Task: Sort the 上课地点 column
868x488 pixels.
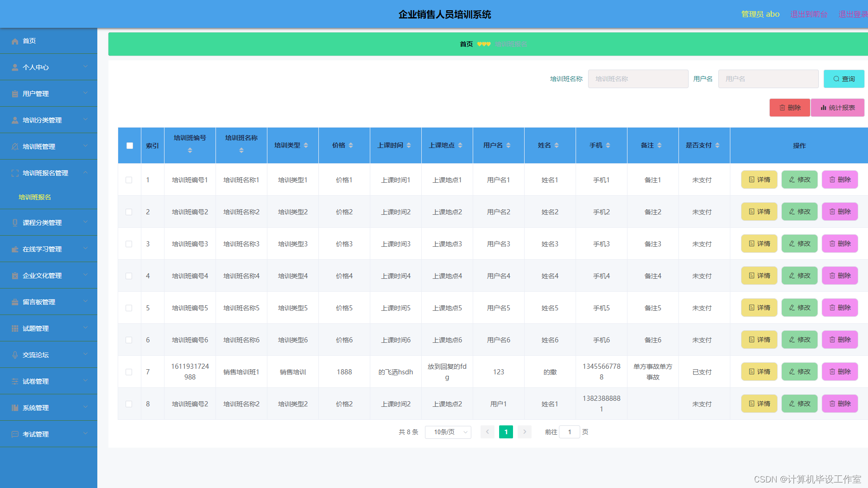Action: click(x=460, y=145)
